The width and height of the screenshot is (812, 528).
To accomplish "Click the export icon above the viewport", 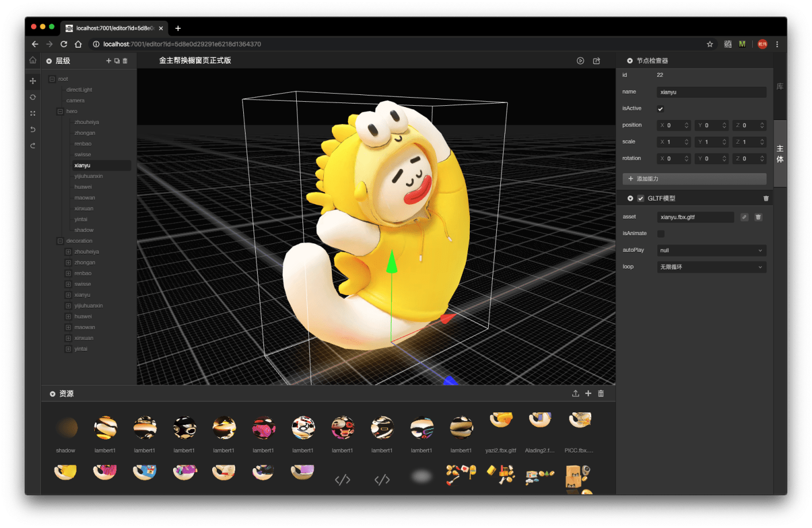I will [x=597, y=60].
